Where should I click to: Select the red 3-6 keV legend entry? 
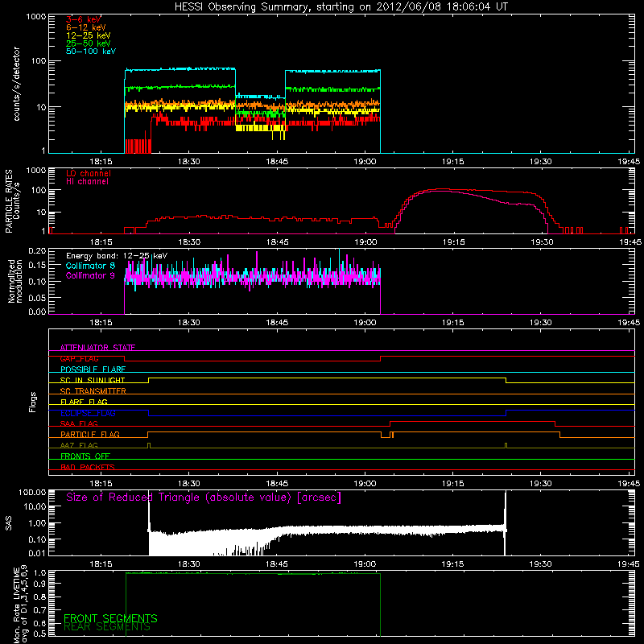pos(83,19)
